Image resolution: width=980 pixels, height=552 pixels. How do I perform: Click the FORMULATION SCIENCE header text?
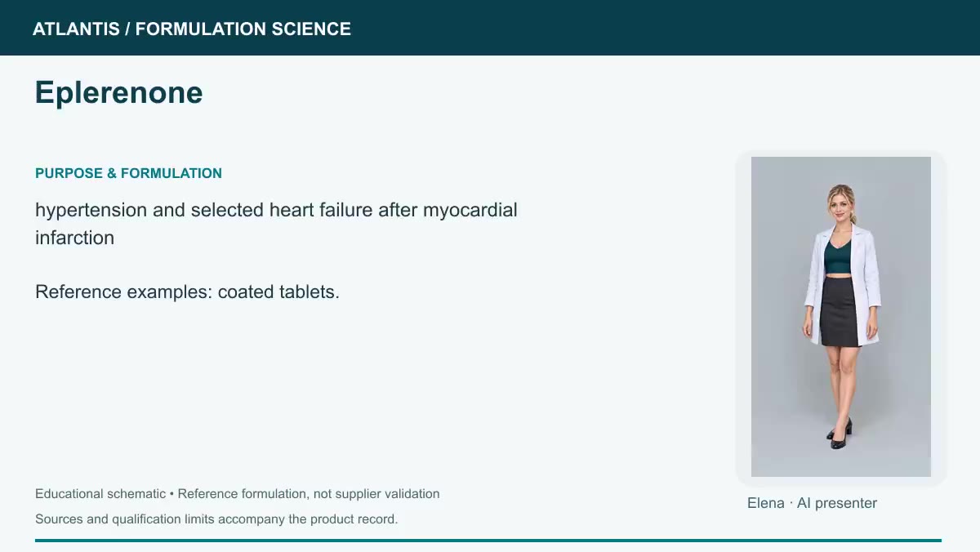point(243,29)
